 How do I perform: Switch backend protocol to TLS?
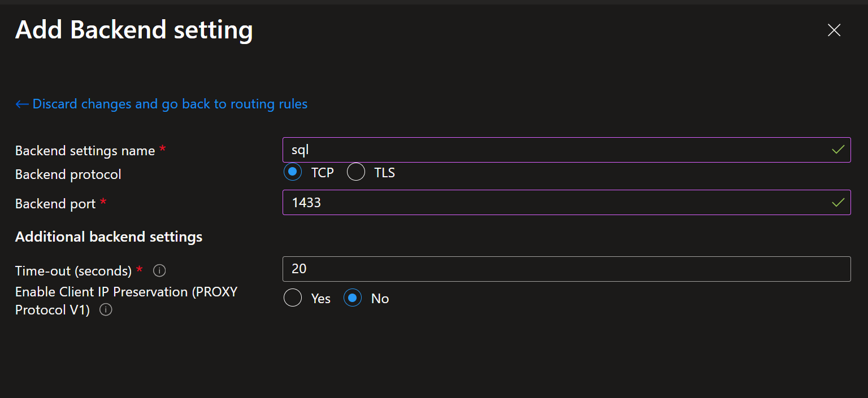point(356,172)
